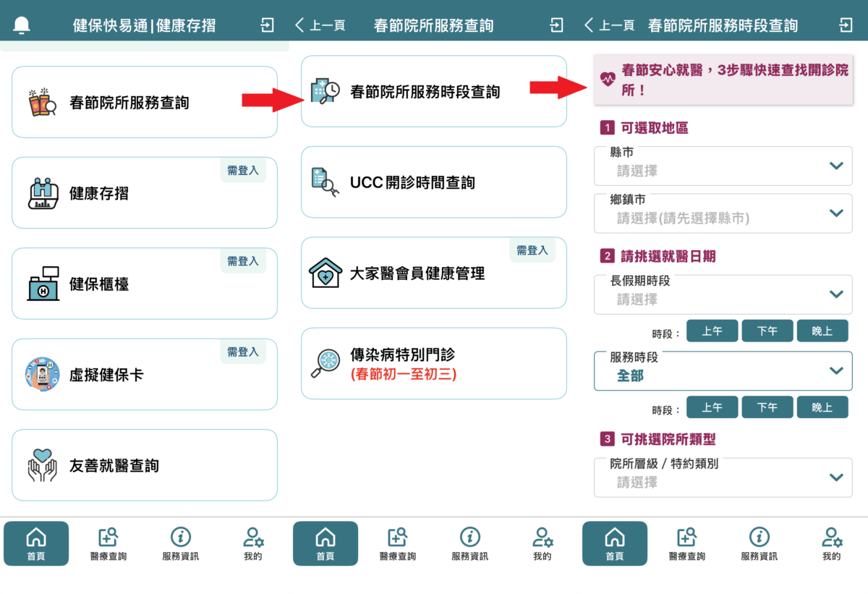
Task: Tap the UCC開診時間查詢 icon
Action: coord(324,182)
